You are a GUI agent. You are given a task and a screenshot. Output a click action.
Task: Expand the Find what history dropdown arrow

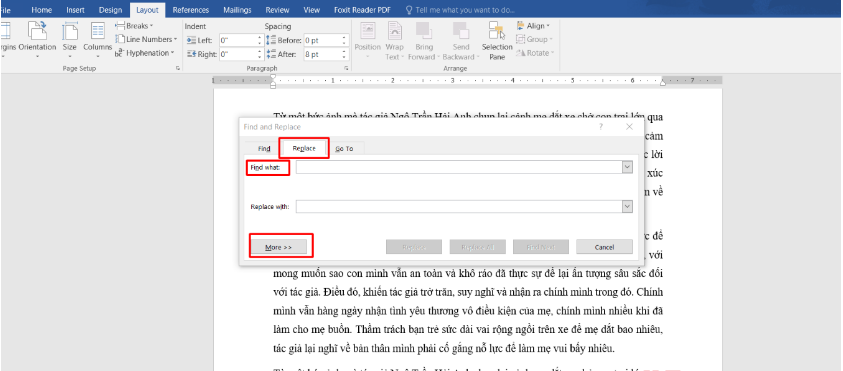(x=627, y=168)
